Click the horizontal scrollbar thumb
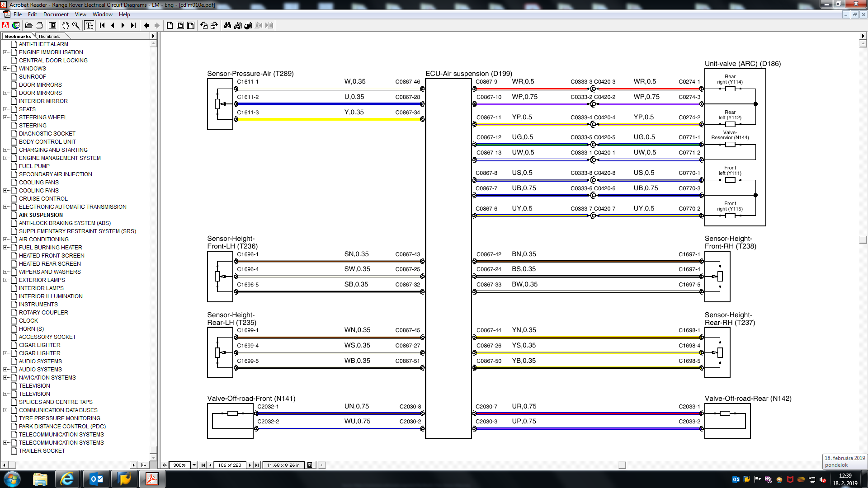Image resolution: width=868 pixels, height=488 pixels. (x=622, y=465)
